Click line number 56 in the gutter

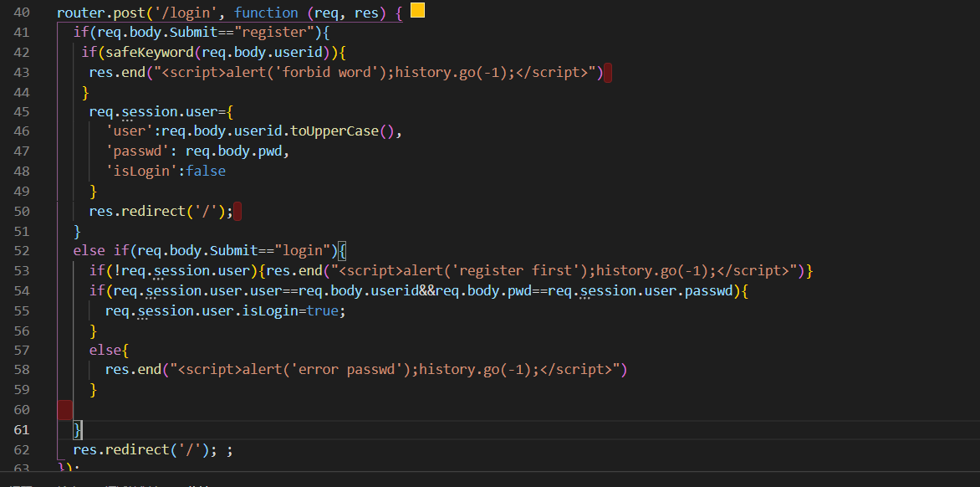(x=21, y=331)
